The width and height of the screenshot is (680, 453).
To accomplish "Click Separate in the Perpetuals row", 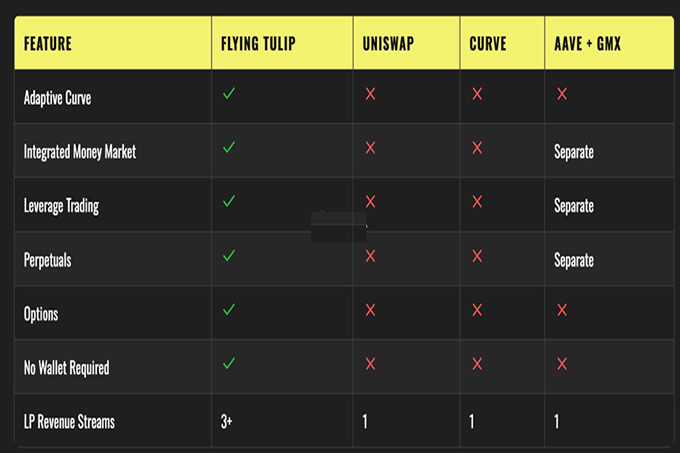I will coord(574,260).
